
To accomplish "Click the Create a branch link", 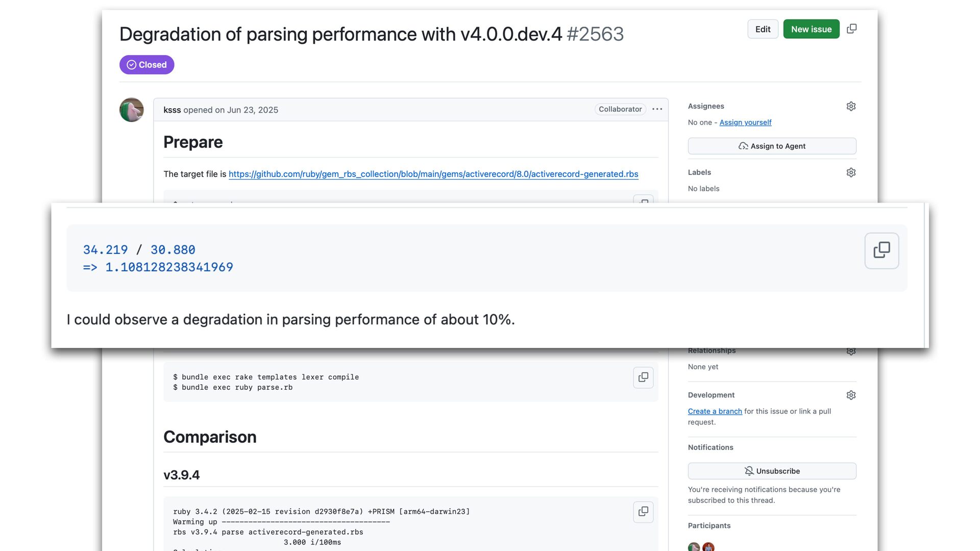I will (x=715, y=411).
